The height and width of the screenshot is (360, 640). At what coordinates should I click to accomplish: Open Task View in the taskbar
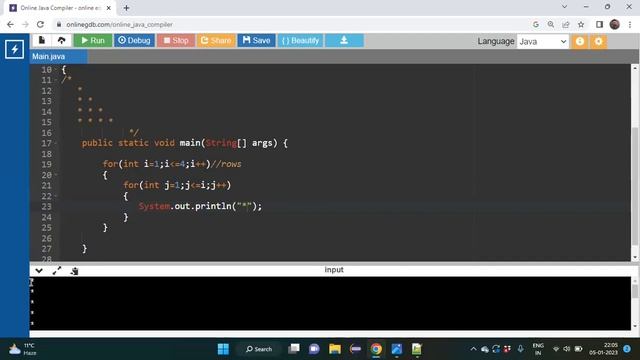(293, 349)
